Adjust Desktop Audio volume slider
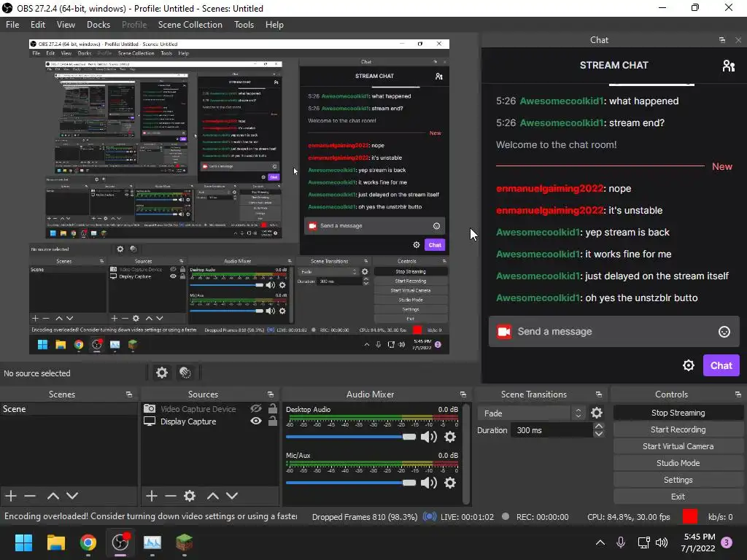The height and width of the screenshot is (560, 747). click(x=351, y=437)
